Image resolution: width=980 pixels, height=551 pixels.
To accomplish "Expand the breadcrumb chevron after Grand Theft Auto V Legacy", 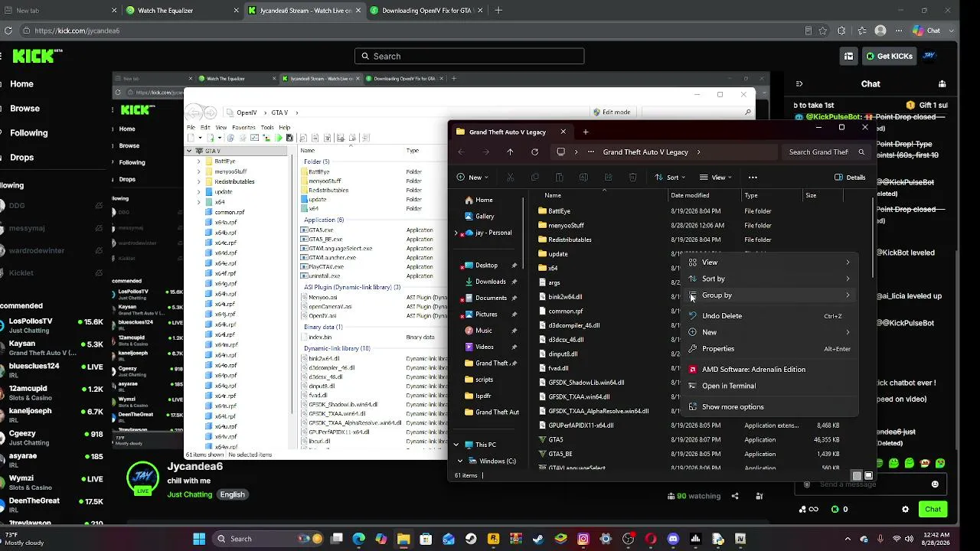I will [699, 152].
